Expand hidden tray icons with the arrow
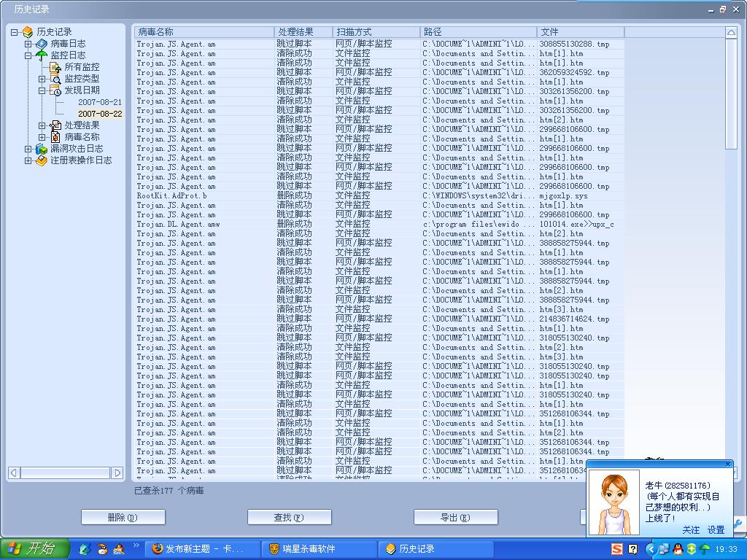Image resolution: width=747 pixels, height=560 pixels. click(x=651, y=549)
